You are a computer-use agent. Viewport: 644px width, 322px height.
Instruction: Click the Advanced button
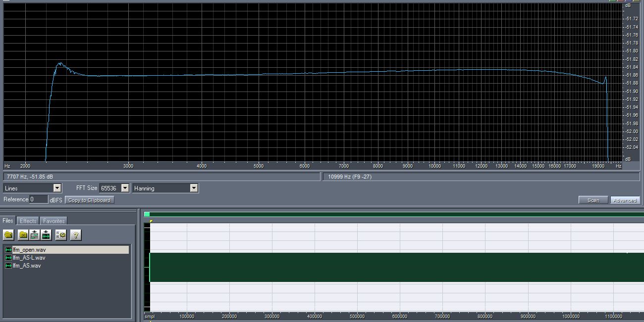(x=625, y=200)
